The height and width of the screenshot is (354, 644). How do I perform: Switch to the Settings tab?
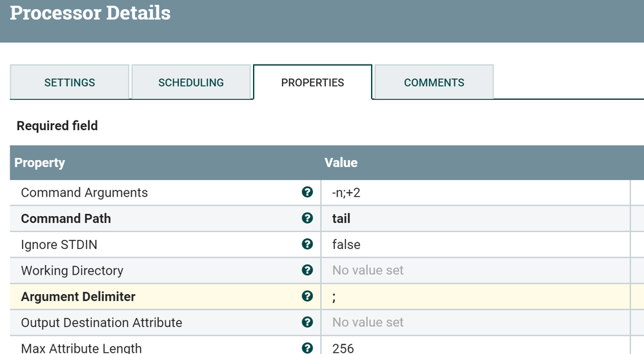70,83
